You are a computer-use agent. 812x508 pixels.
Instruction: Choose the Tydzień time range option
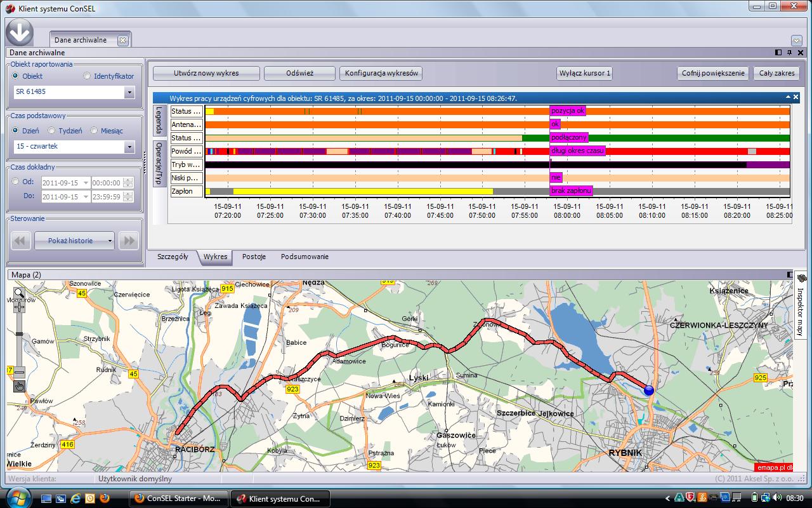coord(52,131)
